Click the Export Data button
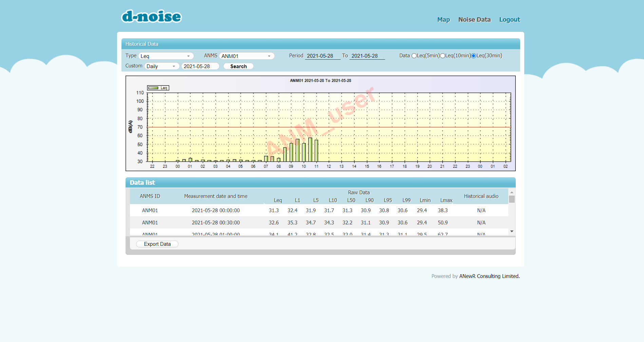Image resolution: width=644 pixels, height=342 pixels. [x=157, y=244]
